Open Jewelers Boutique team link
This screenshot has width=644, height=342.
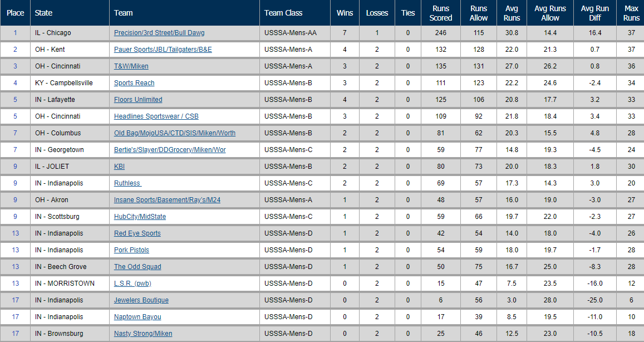pos(141,300)
